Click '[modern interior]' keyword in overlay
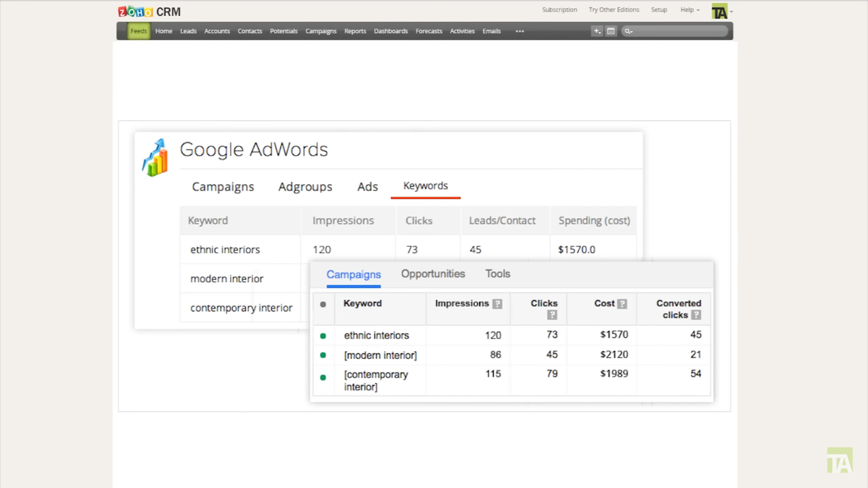868x488 pixels. pyautogui.click(x=381, y=355)
